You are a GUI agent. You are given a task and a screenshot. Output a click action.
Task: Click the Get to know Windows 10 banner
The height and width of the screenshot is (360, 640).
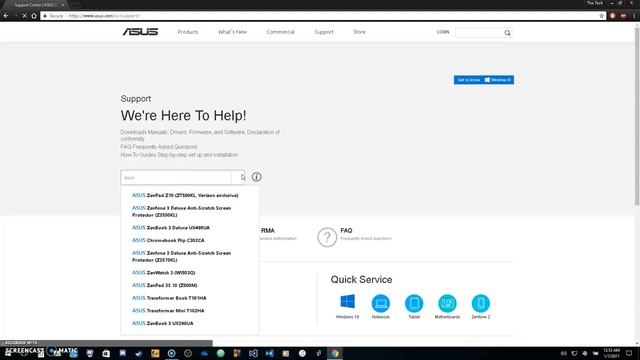point(484,80)
